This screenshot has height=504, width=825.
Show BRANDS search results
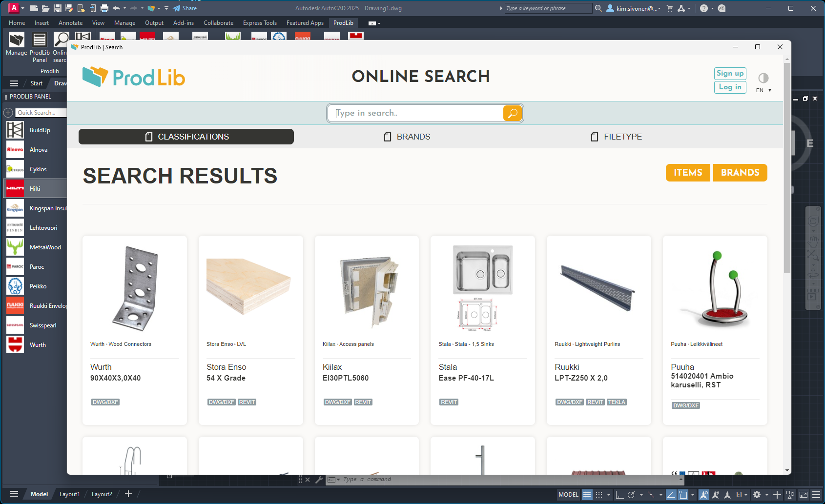740,173
